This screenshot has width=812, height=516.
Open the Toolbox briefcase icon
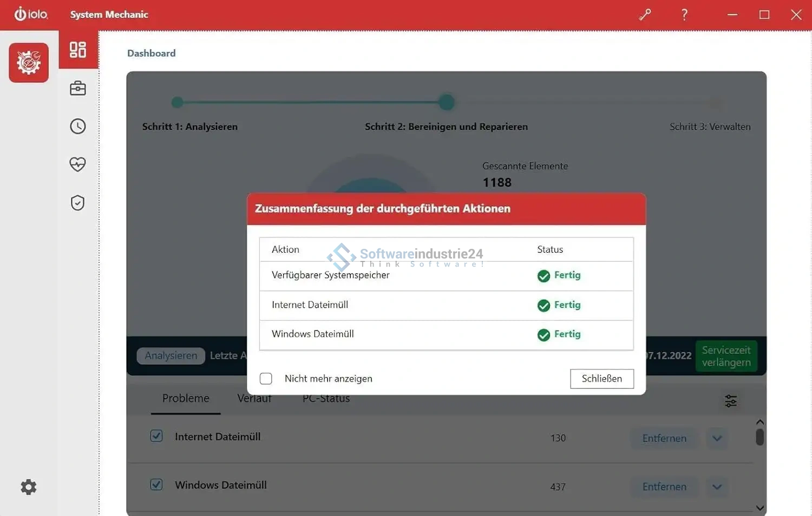[78, 88]
